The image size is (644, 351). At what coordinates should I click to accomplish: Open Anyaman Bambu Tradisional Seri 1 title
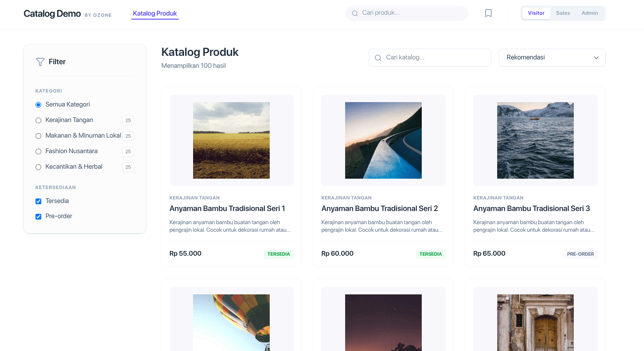[227, 209]
